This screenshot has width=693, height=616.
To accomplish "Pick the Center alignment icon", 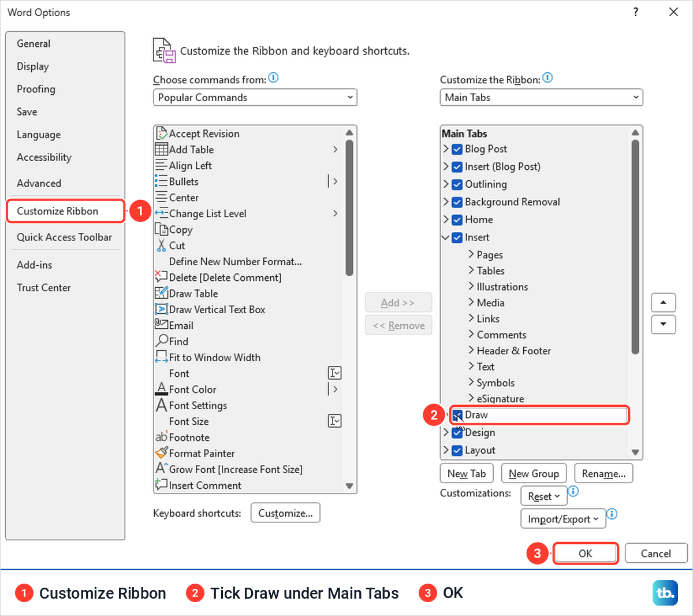I will 161,198.
